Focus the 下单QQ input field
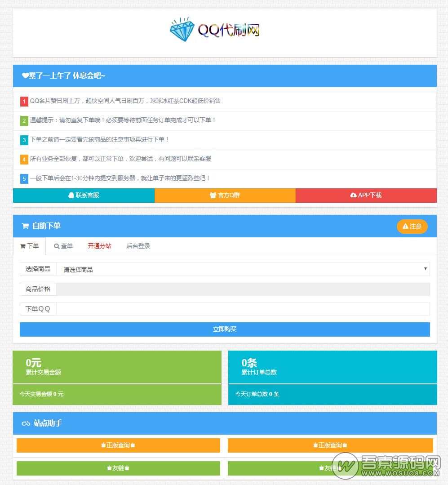The image size is (448, 485). click(x=243, y=309)
